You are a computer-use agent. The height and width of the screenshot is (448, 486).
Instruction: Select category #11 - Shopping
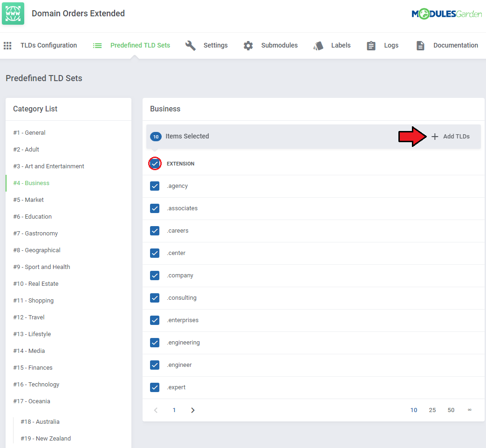coord(34,300)
